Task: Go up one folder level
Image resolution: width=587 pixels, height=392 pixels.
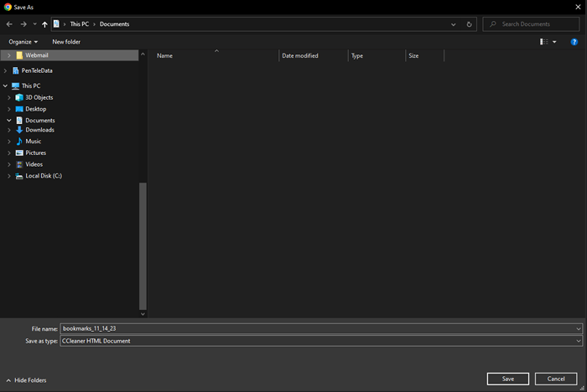Action: point(44,24)
